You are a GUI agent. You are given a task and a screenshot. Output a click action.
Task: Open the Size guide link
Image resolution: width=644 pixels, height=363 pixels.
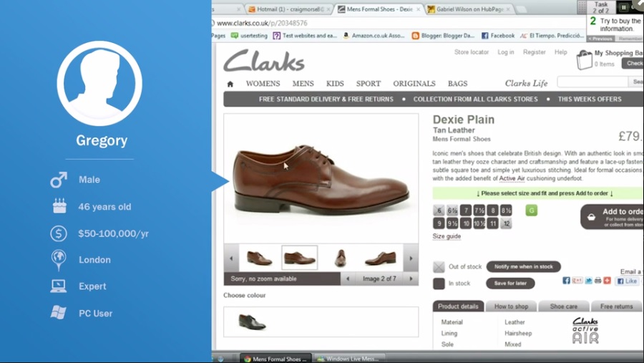(x=447, y=236)
